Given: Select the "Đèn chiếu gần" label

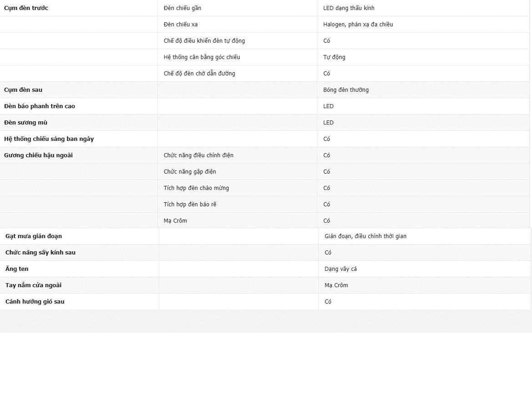Looking at the screenshot, I should coord(182,8).
